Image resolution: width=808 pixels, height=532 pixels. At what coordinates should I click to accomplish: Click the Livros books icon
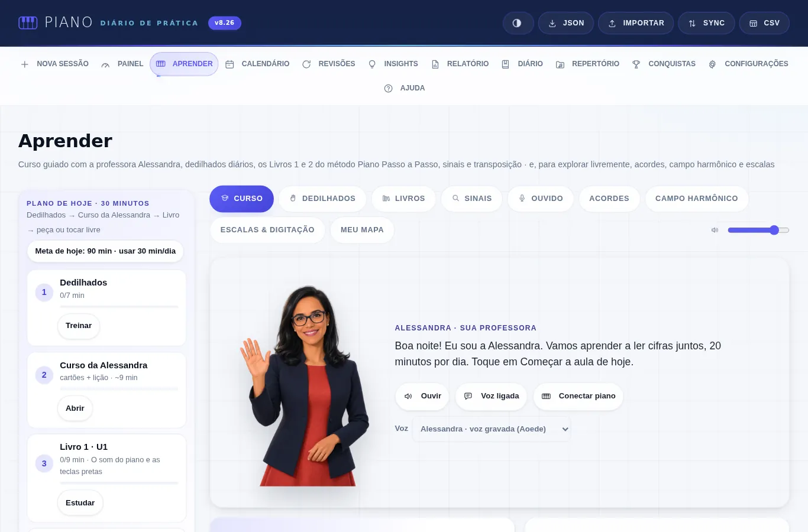(x=386, y=199)
